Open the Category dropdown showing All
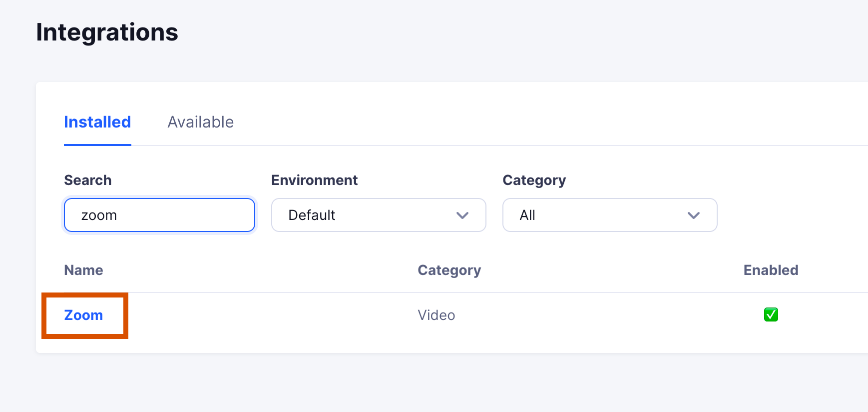Viewport: 868px width, 412px height. click(x=610, y=215)
